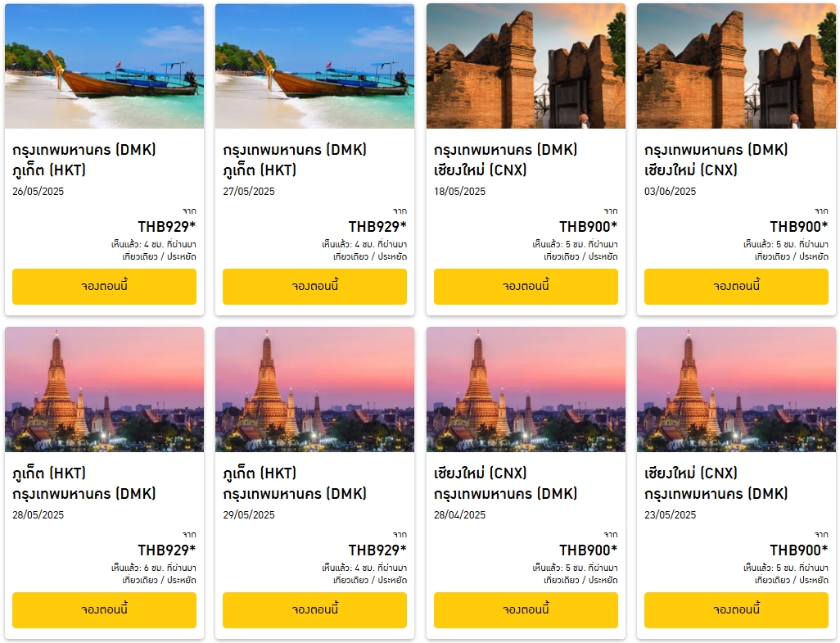Book the Bangkok to Chiang Mai 03/06/2025 flight
Viewport: 840px width, 643px height.
point(736,287)
